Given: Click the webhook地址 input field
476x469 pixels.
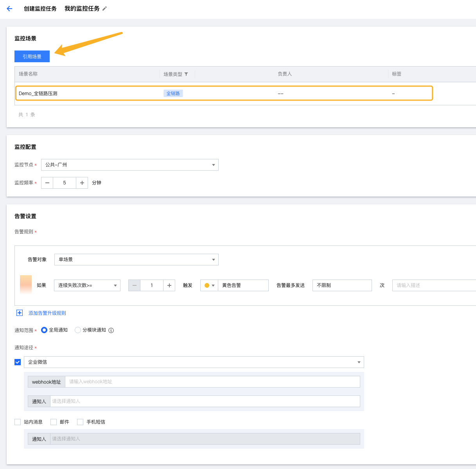Looking at the screenshot, I should (x=212, y=382).
